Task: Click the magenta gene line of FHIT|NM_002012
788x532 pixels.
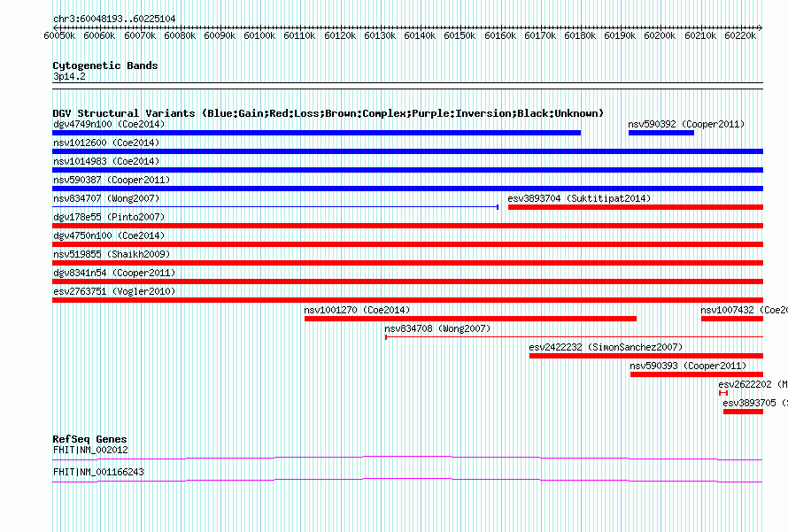Action: tap(407, 458)
